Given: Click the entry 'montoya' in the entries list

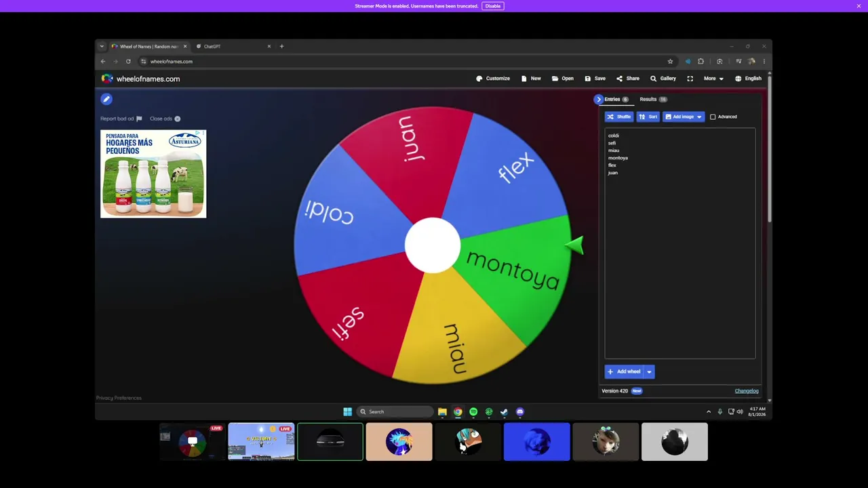Looking at the screenshot, I should click(618, 158).
